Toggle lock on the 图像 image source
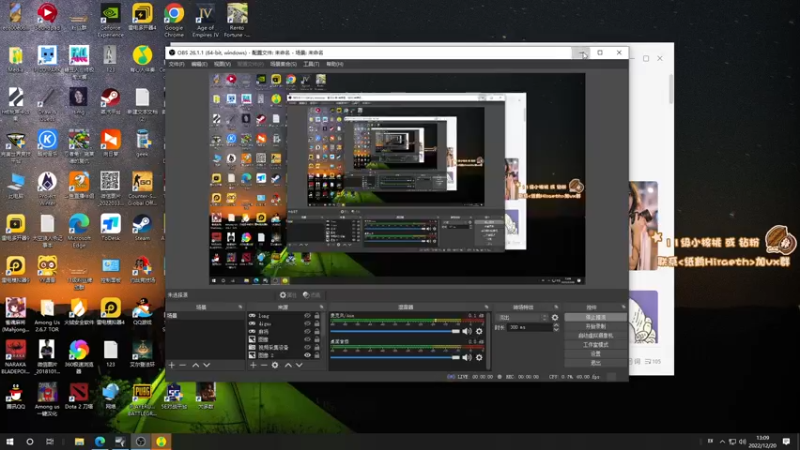The width and height of the screenshot is (800, 450). coord(317,339)
